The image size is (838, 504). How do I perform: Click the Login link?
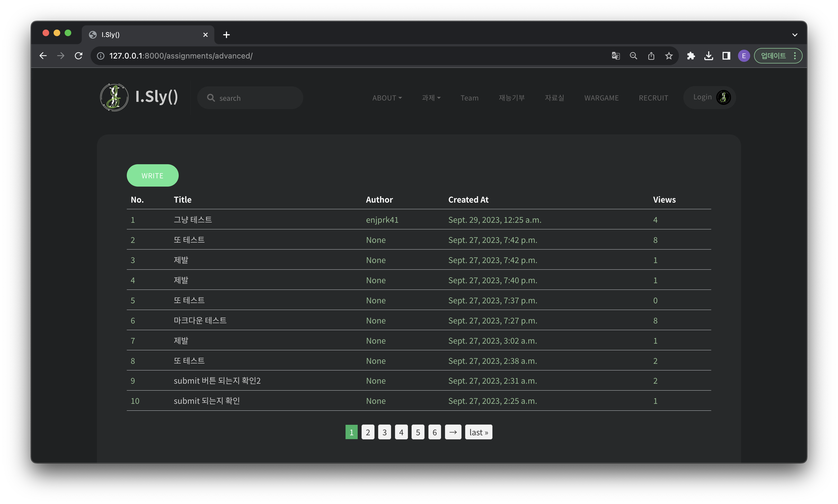click(702, 97)
